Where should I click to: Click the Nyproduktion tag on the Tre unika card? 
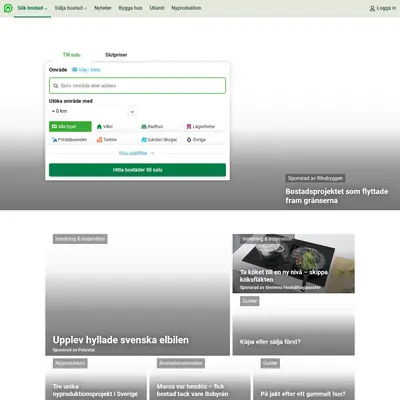[x=70, y=363]
